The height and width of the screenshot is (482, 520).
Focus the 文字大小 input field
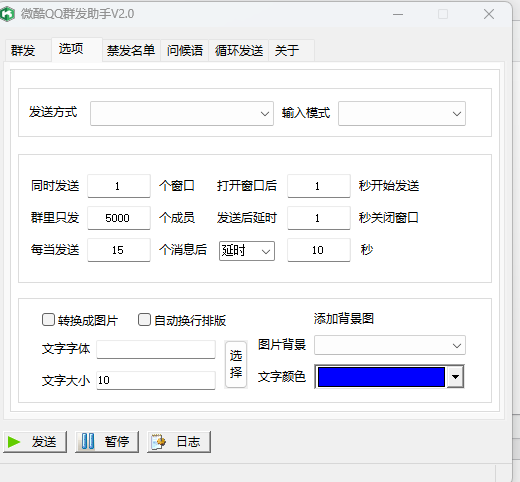click(156, 380)
